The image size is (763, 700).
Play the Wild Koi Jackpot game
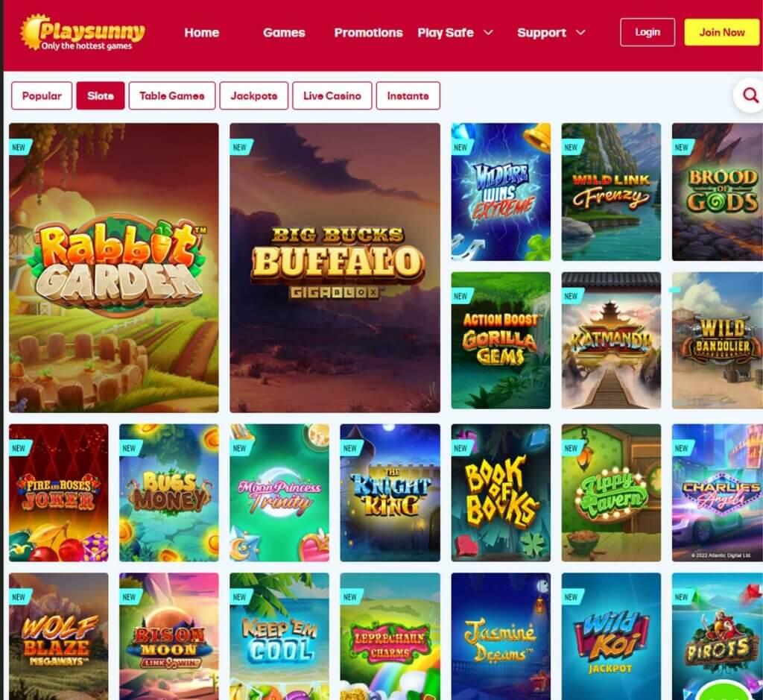pos(611,636)
